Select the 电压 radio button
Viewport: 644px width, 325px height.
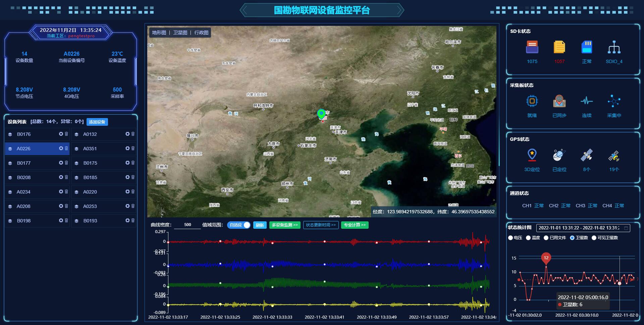coord(511,238)
